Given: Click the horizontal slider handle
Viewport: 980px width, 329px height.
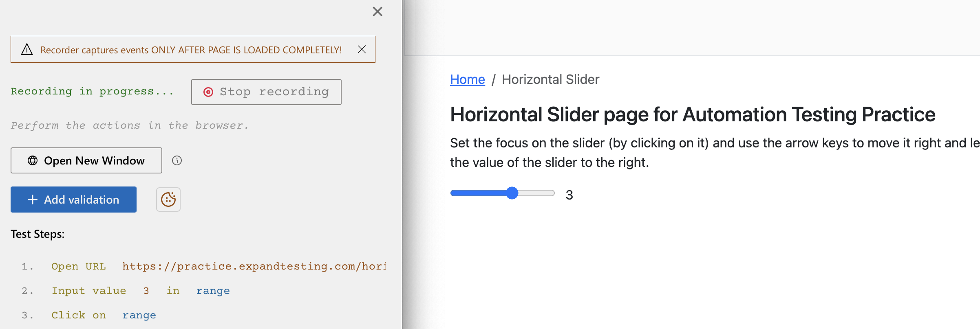Looking at the screenshot, I should click(x=512, y=193).
